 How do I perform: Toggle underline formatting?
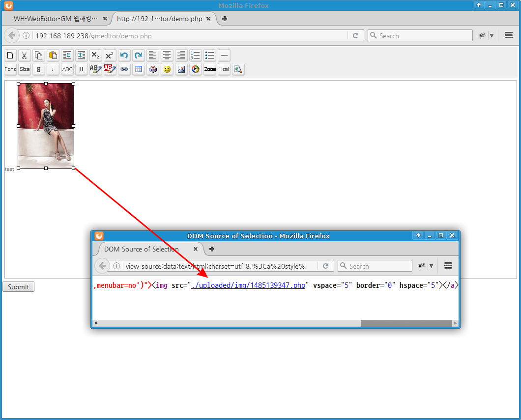pyautogui.click(x=82, y=69)
